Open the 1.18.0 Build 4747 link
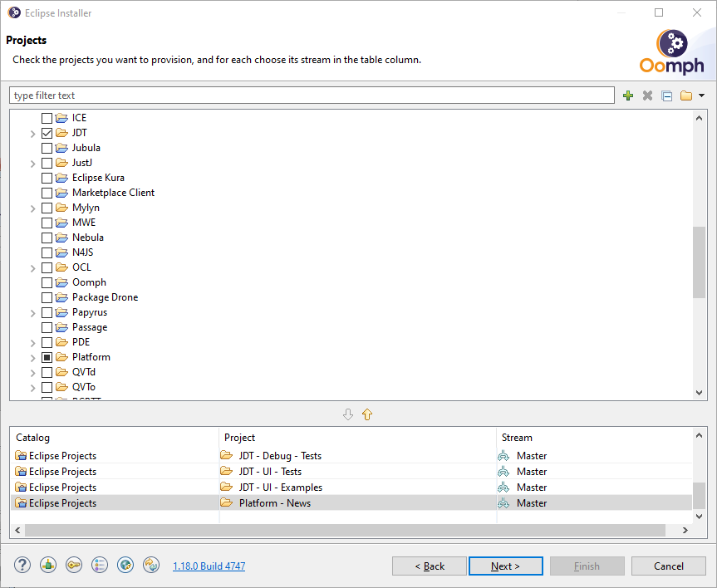Image resolution: width=717 pixels, height=588 pixels. [209, 566]
